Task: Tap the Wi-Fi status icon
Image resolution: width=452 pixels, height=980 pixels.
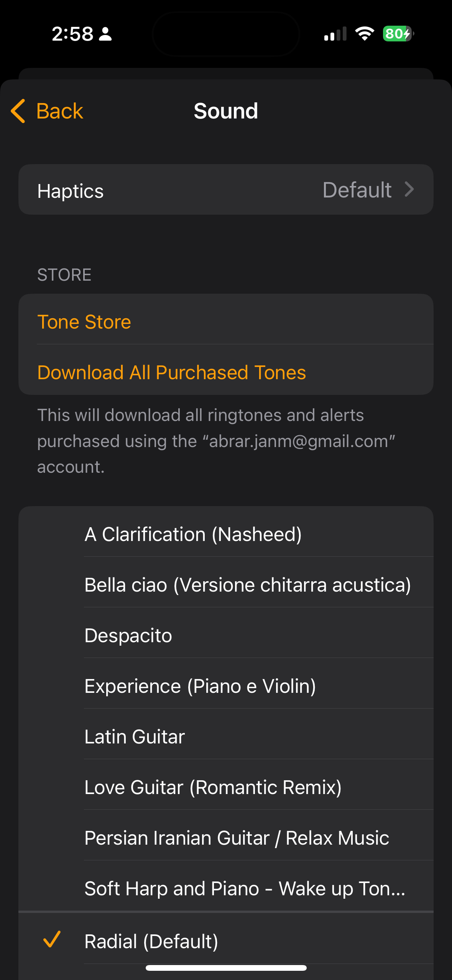Action: coord(365,34)
